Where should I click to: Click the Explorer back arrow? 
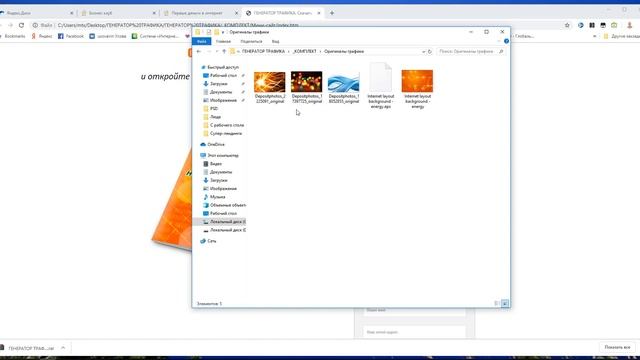pyautogui.click(x=199, y=52)
